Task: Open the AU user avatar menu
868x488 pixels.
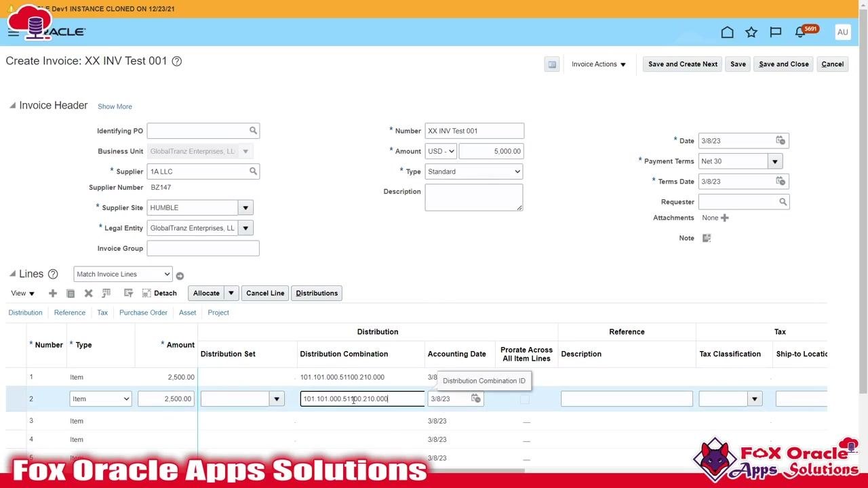Action: click(x=842, y=32)
